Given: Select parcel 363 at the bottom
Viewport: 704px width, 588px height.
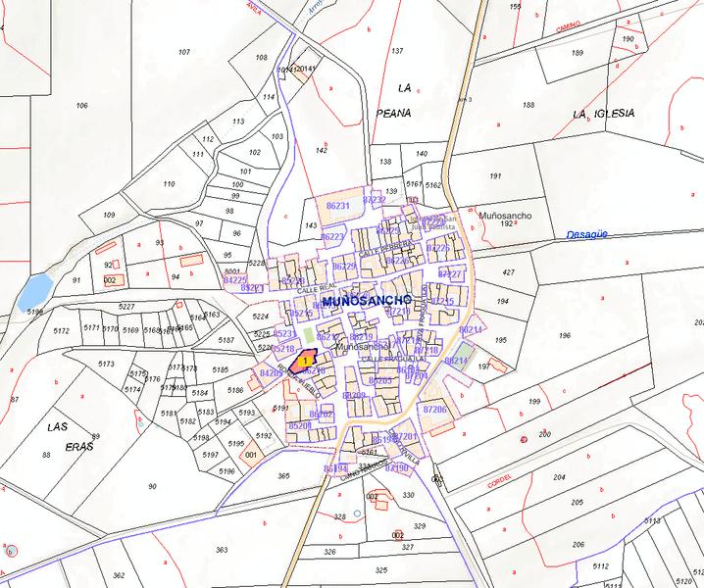Looking at the screenshot, I should [222, 550].
